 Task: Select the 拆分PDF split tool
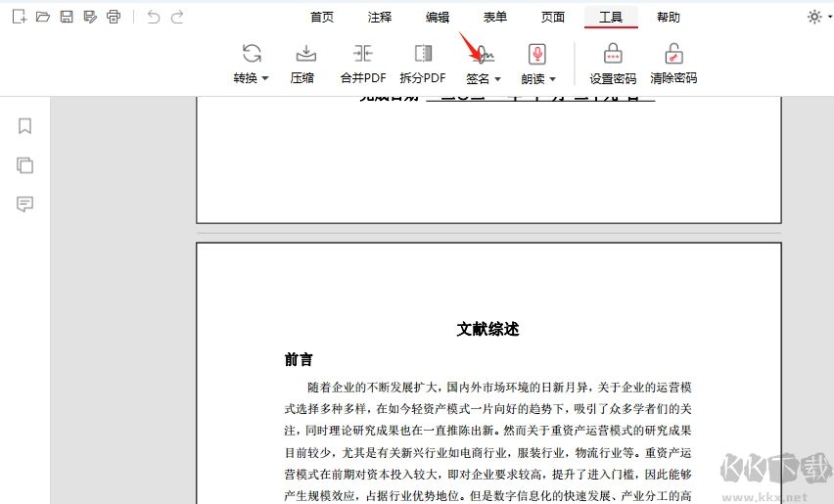(x=423, y=64)
